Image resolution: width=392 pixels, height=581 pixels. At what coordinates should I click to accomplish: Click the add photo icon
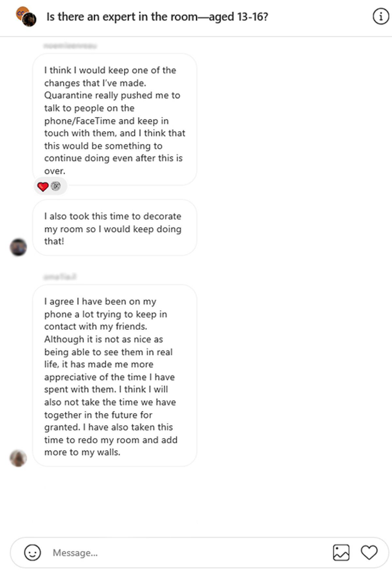(x=341, y=553)
